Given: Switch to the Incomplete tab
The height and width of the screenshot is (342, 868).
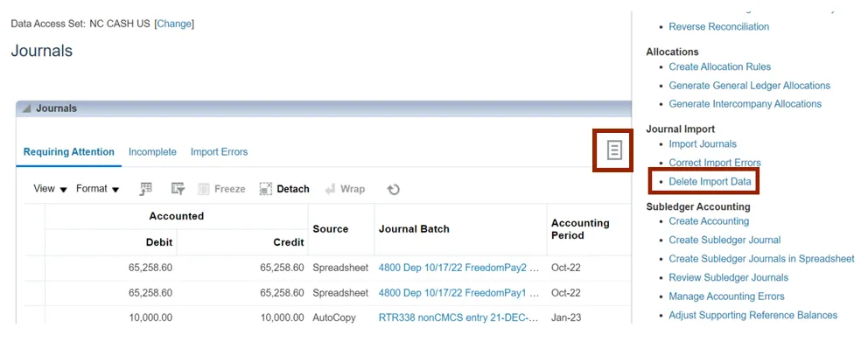Looking at the screenshot, I should click(152, 151).
